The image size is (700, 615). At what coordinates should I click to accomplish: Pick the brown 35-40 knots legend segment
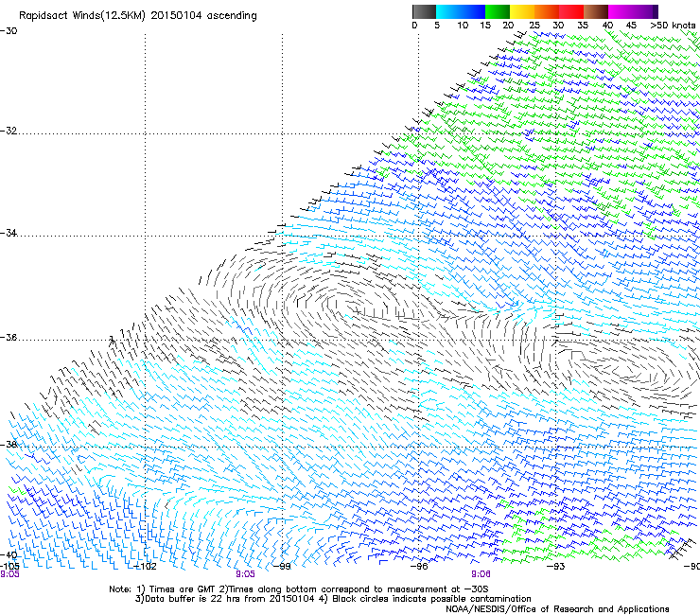point(596,11)
